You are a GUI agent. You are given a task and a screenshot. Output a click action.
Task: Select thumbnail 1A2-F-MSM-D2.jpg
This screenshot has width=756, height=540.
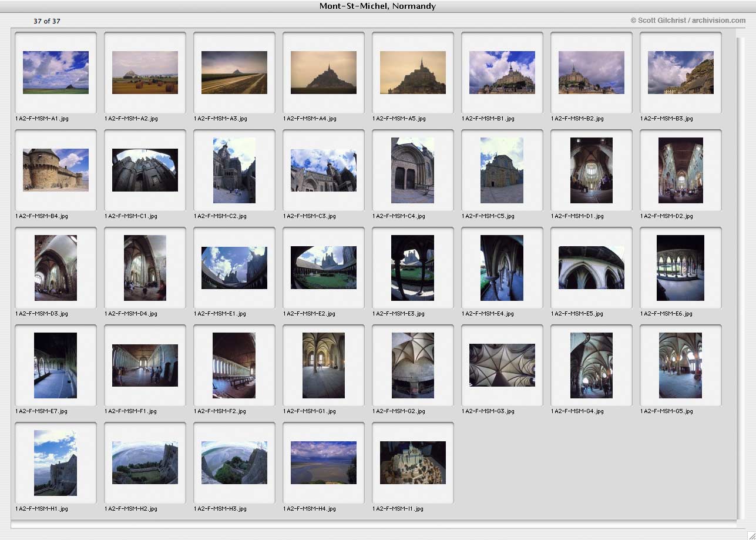pyautogui.click(x=681, y=170)
